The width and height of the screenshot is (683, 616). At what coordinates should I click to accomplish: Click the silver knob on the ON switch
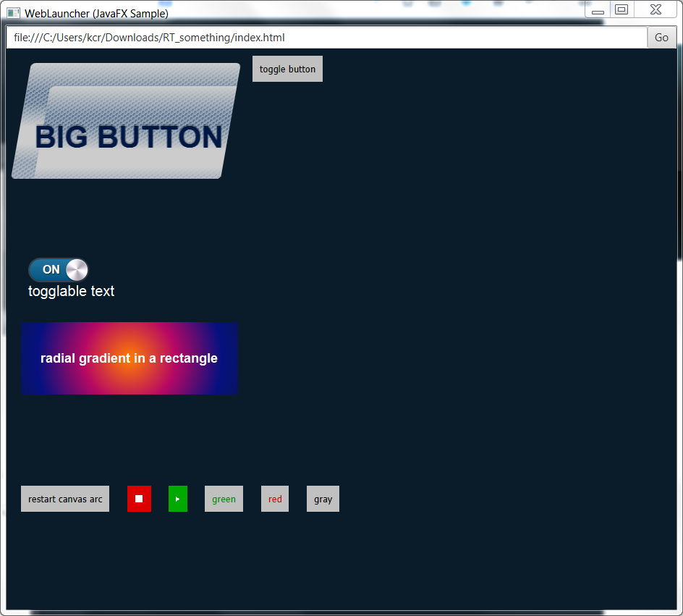click(x=77, y=270)
